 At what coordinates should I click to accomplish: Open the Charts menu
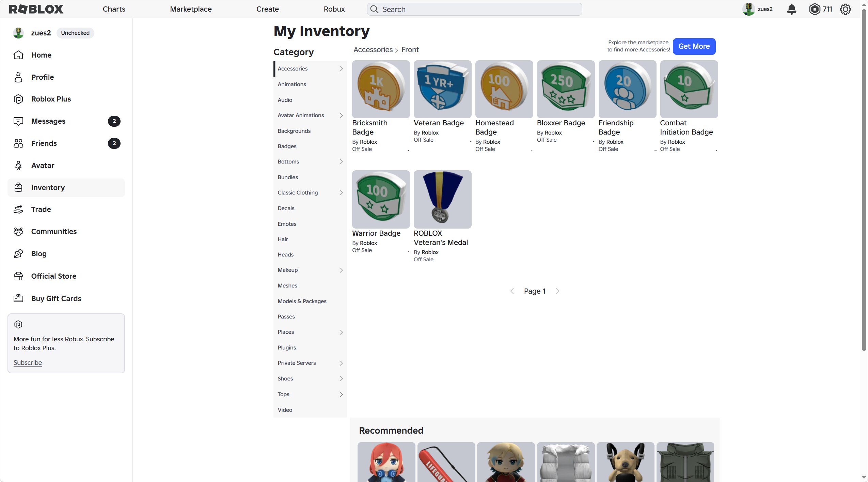(114, 9)
